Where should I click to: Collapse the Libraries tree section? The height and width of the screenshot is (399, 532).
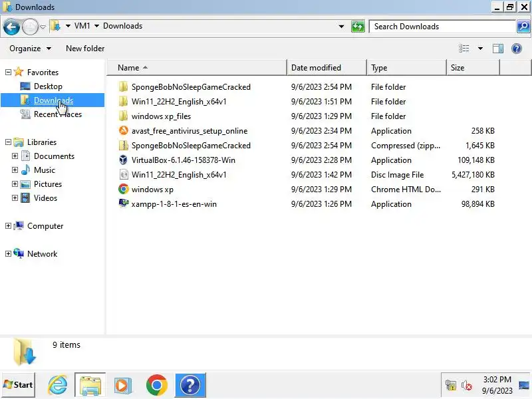[x=8, y=142]
